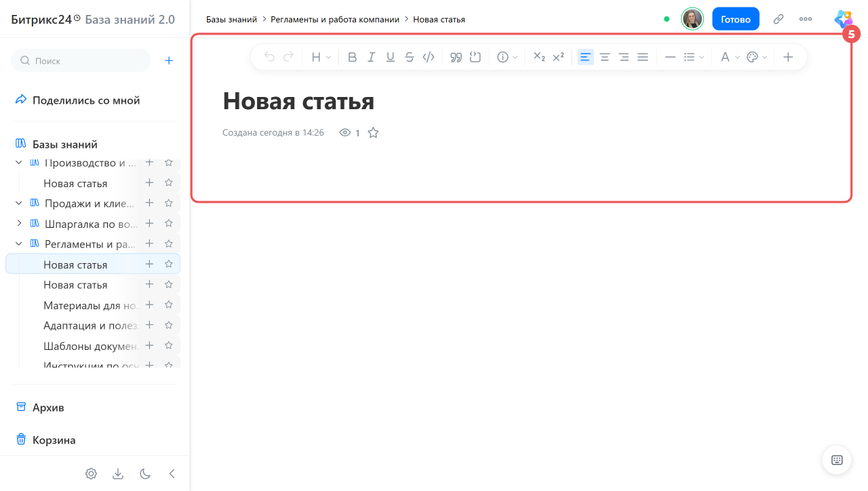Add article to favorites with star
Screen dimensions: 868x491
tap(373, 133)
